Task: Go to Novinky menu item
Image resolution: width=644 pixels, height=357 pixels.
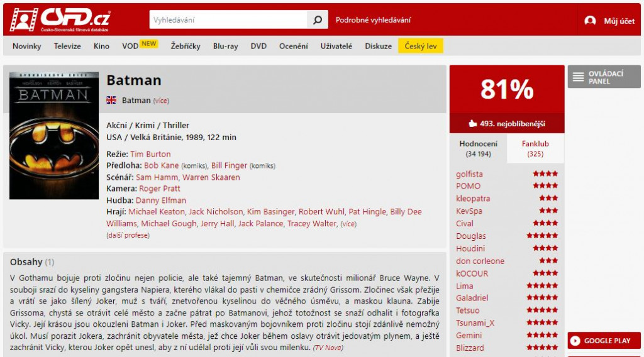Action: [x=26, y=47]
